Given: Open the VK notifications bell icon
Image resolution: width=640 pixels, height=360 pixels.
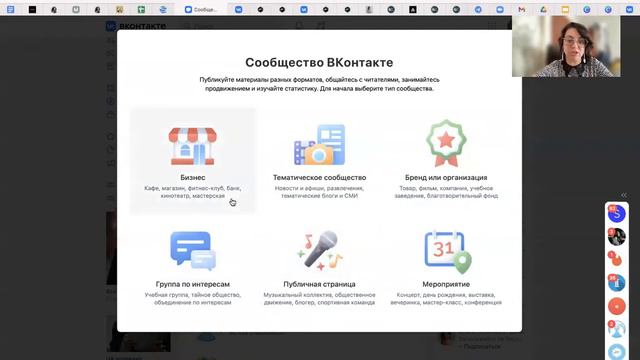Looking at the screenshot, I should click(300, 26).
